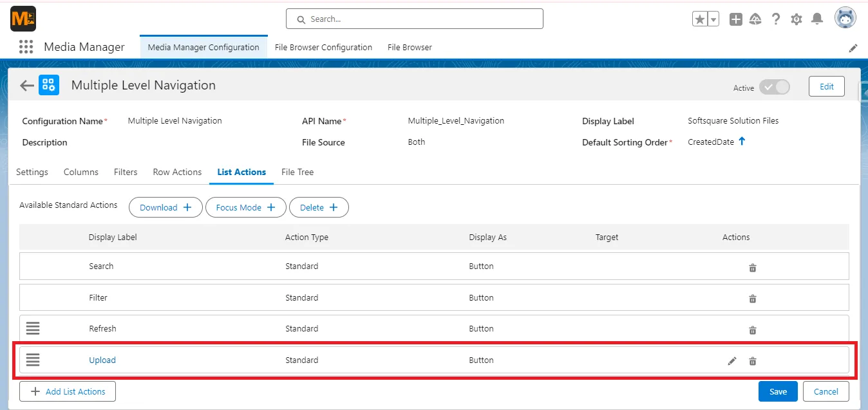Click inside the Search box
Screen dimensions: 868x410
[414, 19]
